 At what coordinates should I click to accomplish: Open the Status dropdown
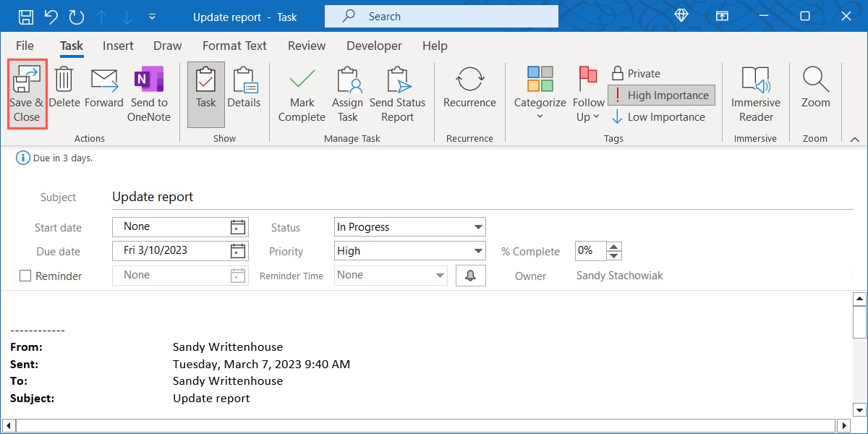click(477, 226)
